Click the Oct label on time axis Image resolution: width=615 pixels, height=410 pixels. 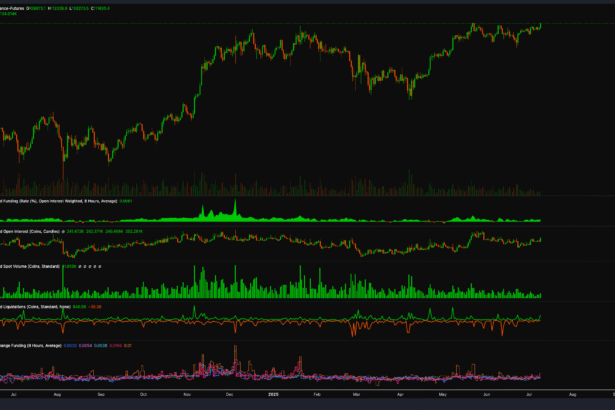pos(143,395)
